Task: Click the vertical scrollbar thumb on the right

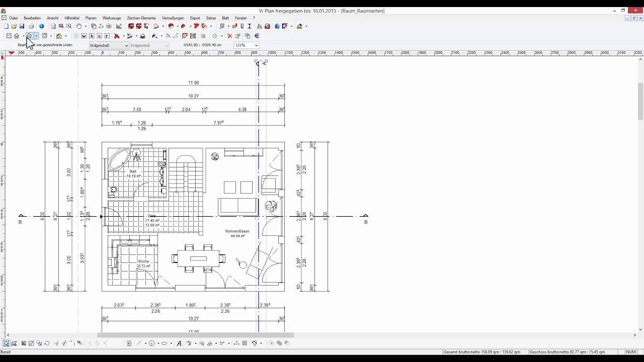Action: point(640,101)
